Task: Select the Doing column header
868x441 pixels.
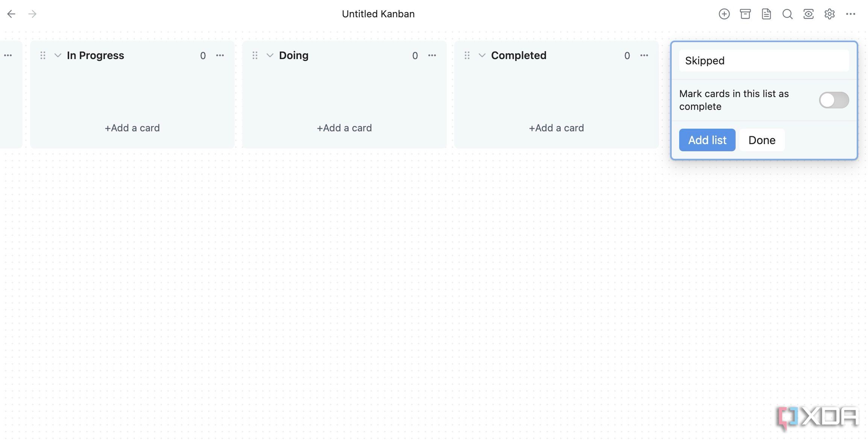Action: [293, 55]
